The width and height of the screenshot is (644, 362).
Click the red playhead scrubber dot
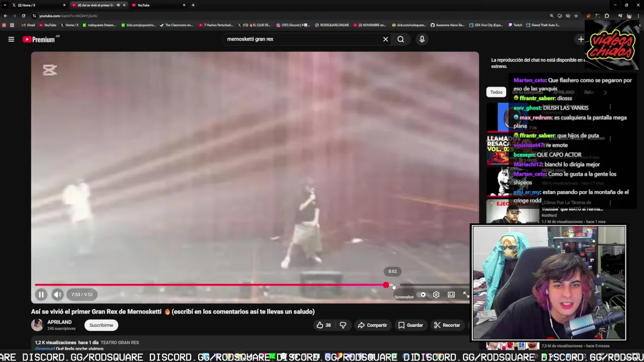(x=386, y=285)
